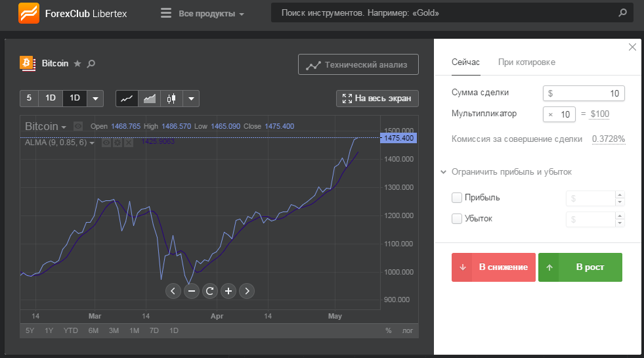644x358 pixels.
Task: Select the 3M range
Action: (x=114, y=330)
